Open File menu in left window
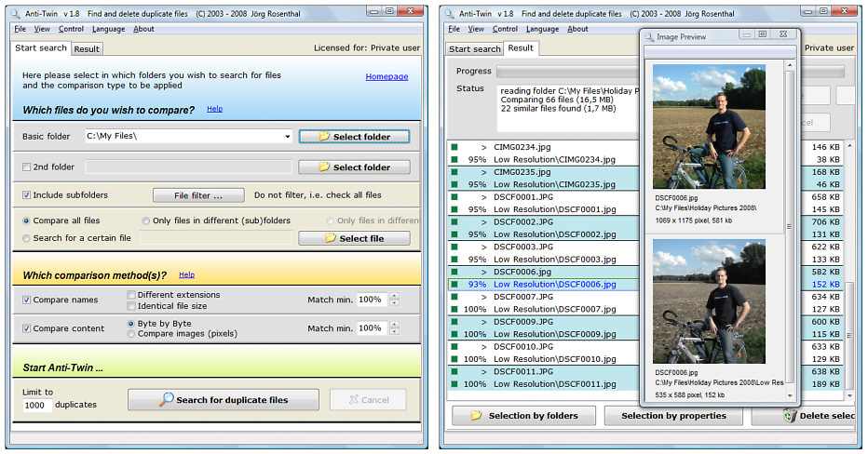The width and height of the screenshot is (868, 454). coord(20,29)
